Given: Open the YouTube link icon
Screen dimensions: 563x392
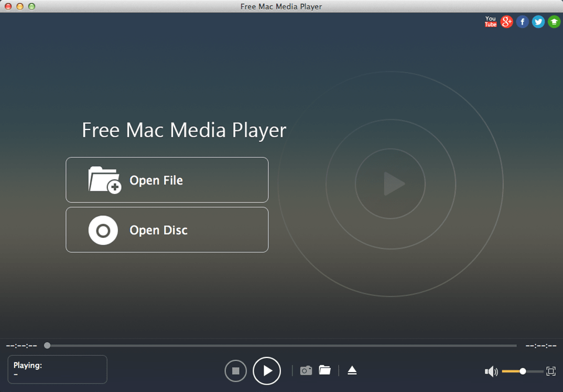Looking at the screenshot, I should pos(490,21).
